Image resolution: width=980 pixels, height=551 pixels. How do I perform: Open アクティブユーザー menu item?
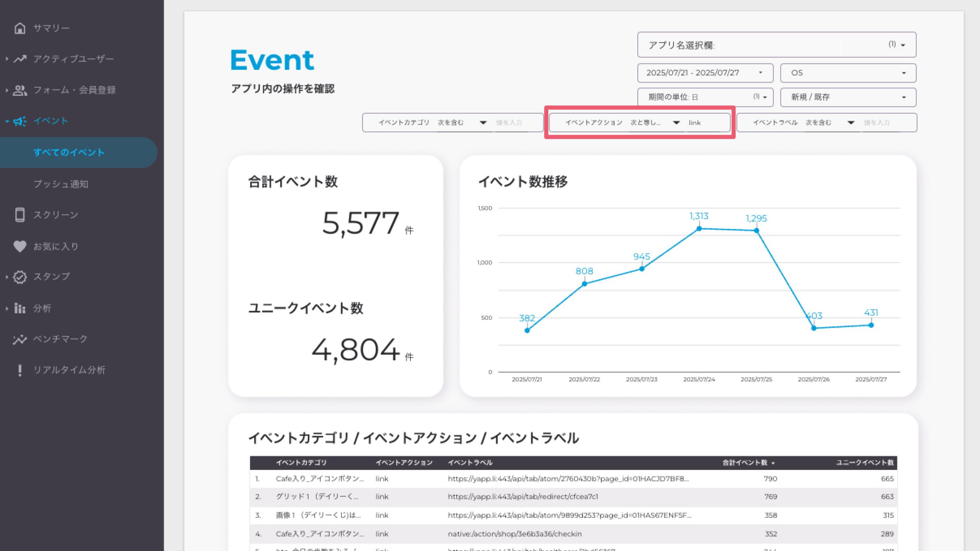click(73, 59)
